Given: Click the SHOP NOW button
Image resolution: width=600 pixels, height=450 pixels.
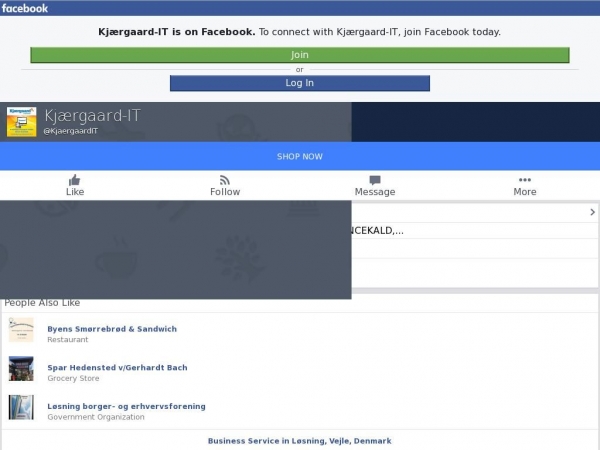Looking at the screenshot, I should (x=300, y=156).
